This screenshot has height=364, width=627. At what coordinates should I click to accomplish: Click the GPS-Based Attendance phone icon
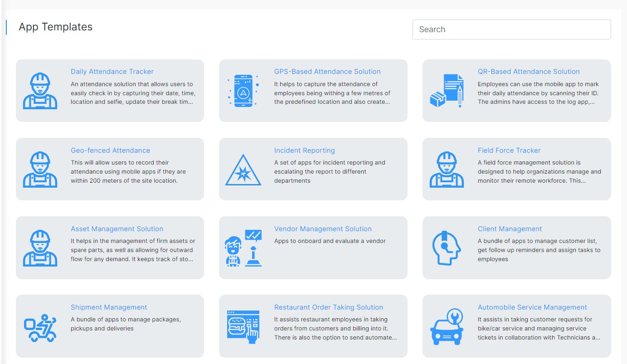click(x=243, y=91)
